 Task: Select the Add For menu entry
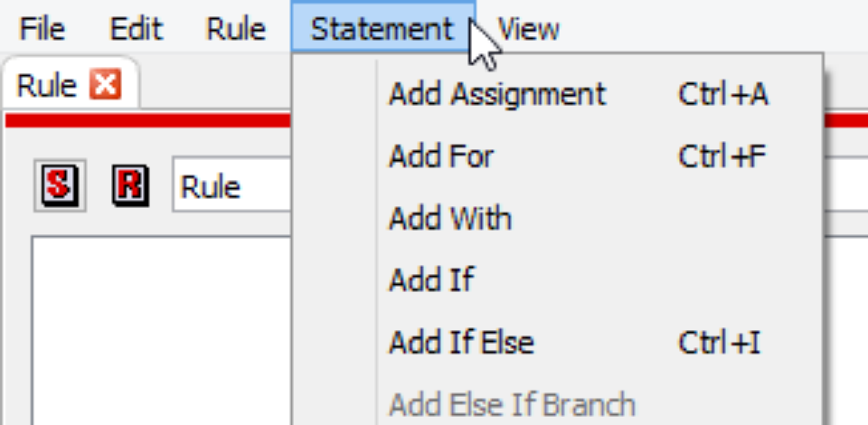click(441, 156)
